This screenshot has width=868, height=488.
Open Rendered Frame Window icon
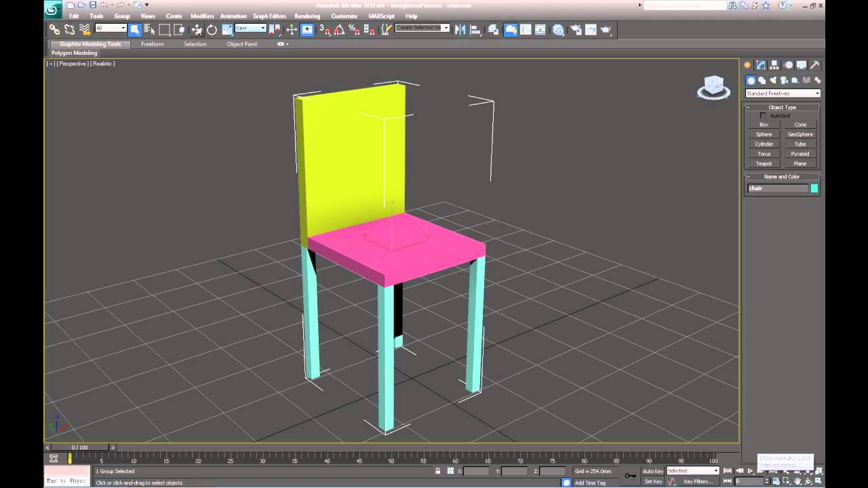point(591,29)
